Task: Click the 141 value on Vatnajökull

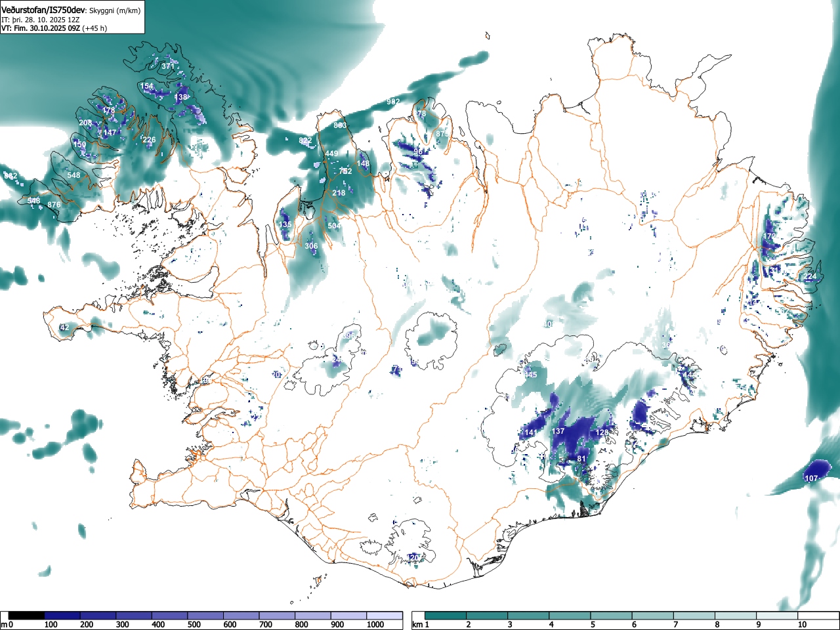Action: pos(531,433)
